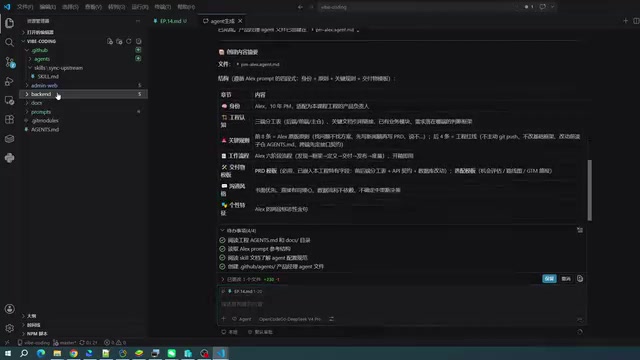The width and height of the screenshot is (640, 360).
Task: Expand the Open Editors section
Action: pyautogui.click(x=40, y=32)
